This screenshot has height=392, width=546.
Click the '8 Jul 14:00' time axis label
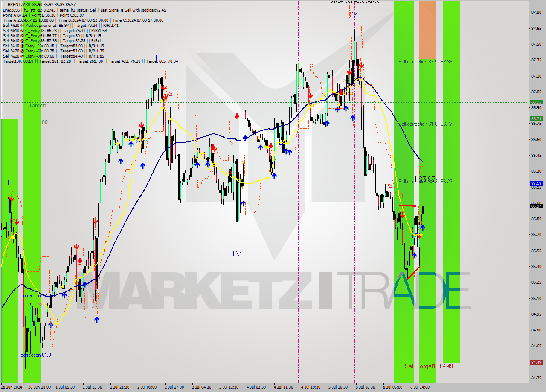click(x=420, y=387)
